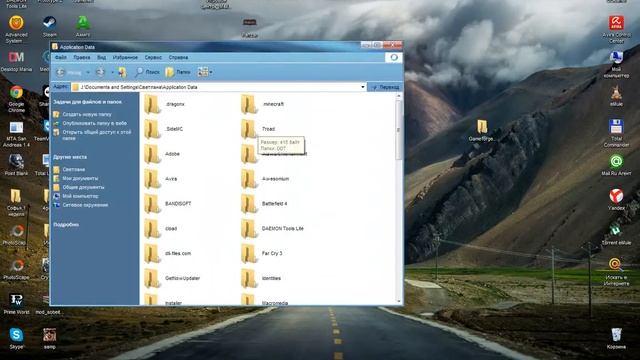Open the Вид menu
Screen dimensions: 640x360
101,58
